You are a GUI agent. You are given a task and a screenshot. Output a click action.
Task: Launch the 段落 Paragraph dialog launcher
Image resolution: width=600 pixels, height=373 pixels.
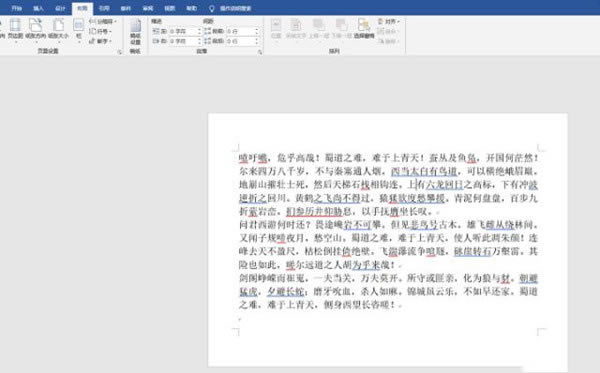pos(260,52)
